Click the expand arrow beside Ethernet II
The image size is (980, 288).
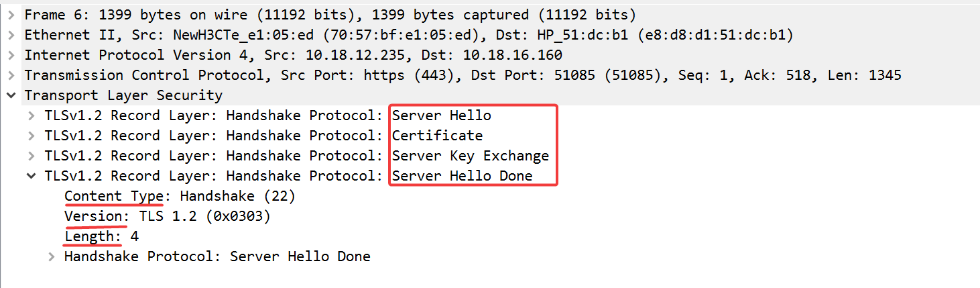(11, 35)
